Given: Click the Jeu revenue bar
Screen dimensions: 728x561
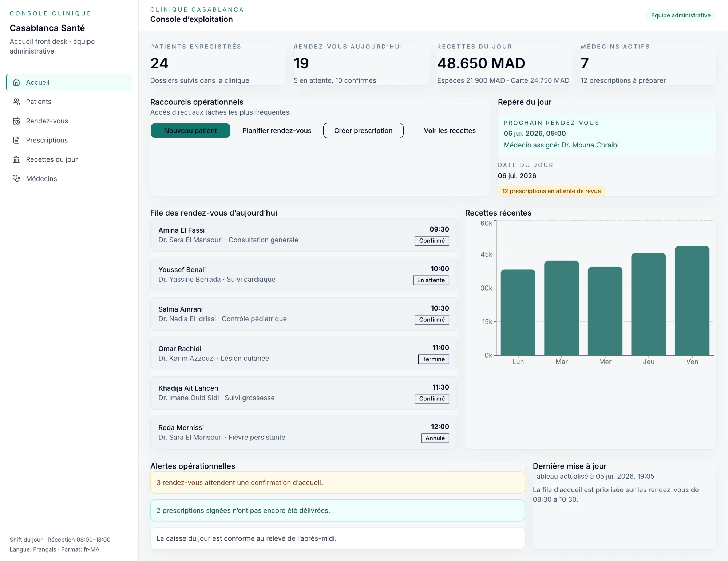Looking at the screenshot, I should coord(649,304).
